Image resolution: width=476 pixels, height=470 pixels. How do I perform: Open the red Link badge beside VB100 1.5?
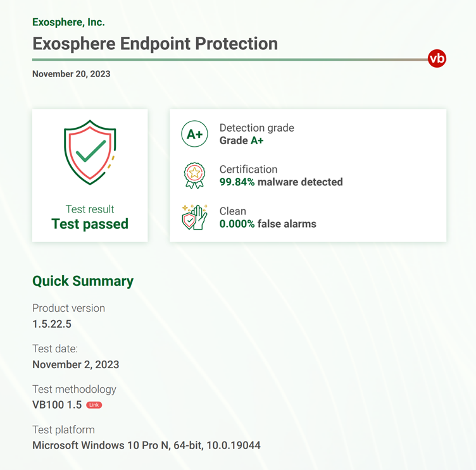94,405
